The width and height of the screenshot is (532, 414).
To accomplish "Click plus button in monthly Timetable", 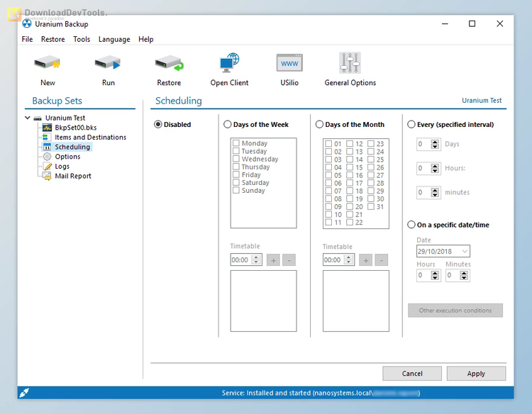I will pyautogui.click(x=366, y=260).
